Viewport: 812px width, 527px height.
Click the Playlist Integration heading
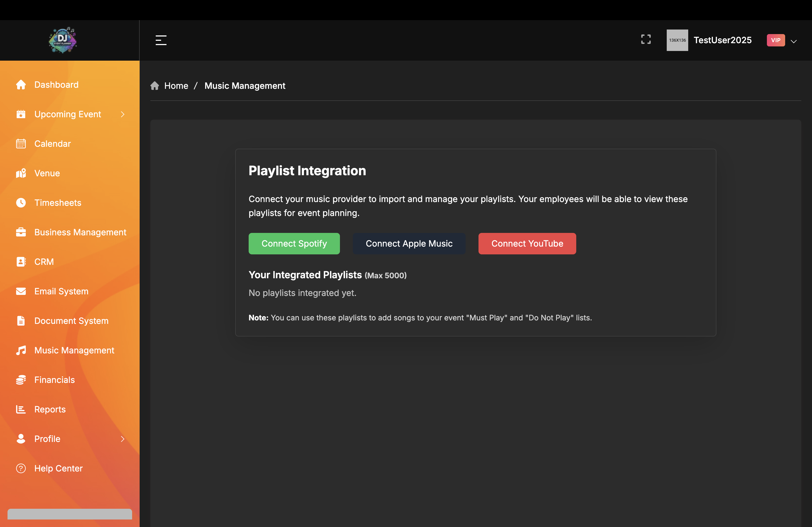pos(307,170)
